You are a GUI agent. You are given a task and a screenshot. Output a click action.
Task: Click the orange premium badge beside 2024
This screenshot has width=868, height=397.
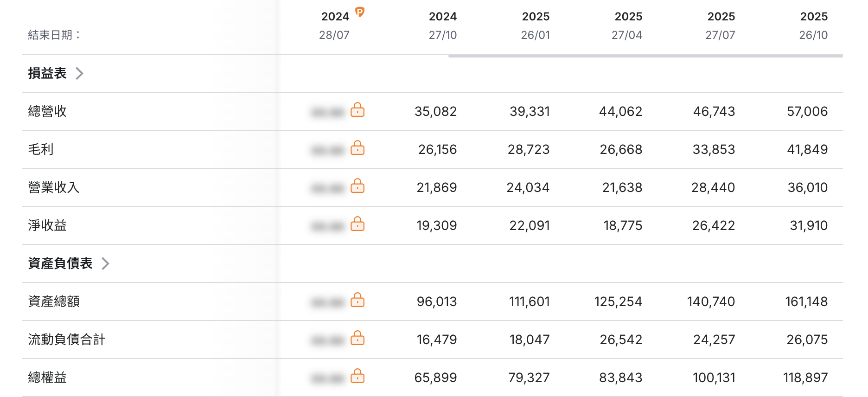point(360,12)
